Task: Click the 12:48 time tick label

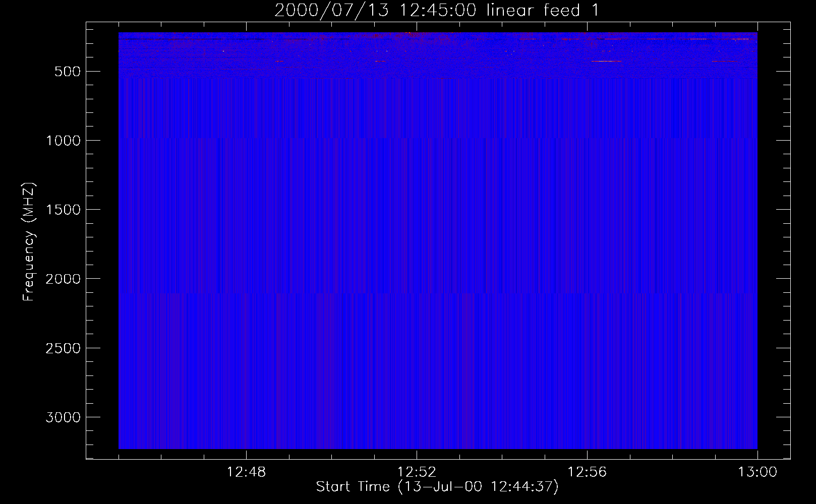Action: coord(247,472)
